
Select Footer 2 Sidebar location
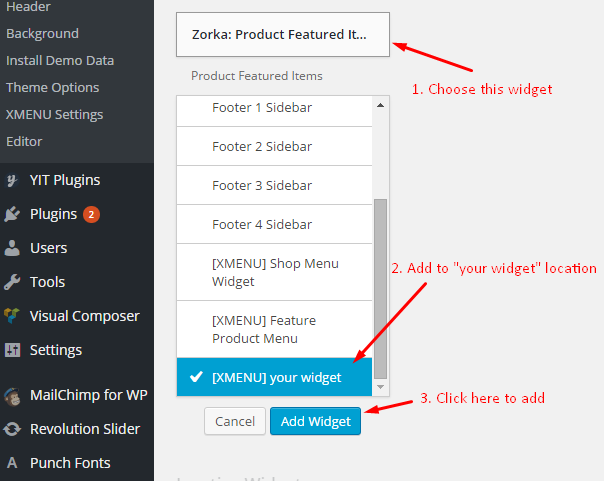[x=274, y=146]
